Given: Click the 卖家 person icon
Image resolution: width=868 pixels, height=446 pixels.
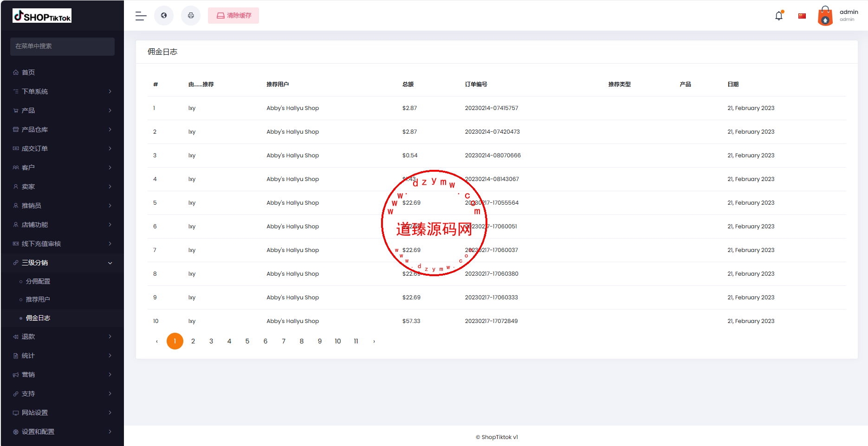Looking at the screenshot, I should click(x=16, y=187).
